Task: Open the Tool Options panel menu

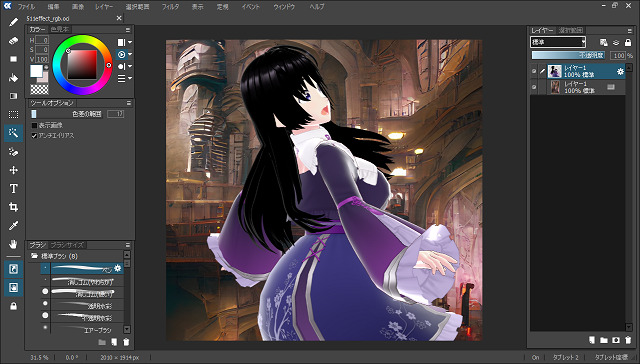Action: 128,103
